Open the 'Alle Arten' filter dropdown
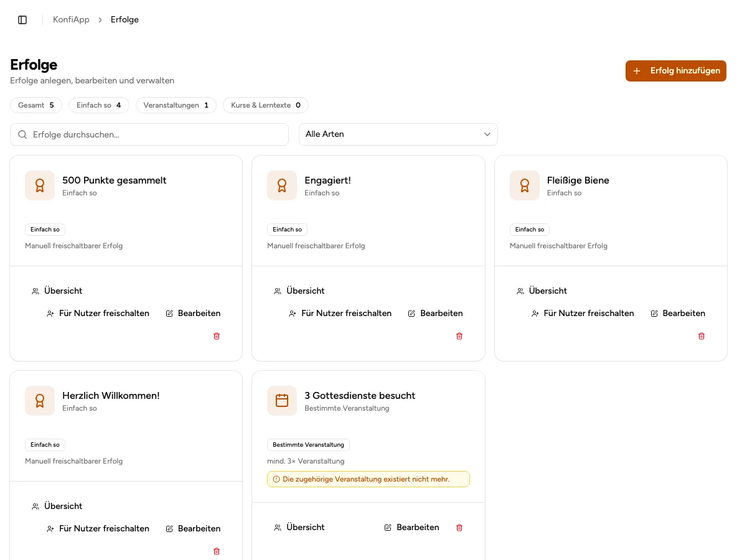The width and height of the screenshot is (737, 560). click(x=398, y=134)
